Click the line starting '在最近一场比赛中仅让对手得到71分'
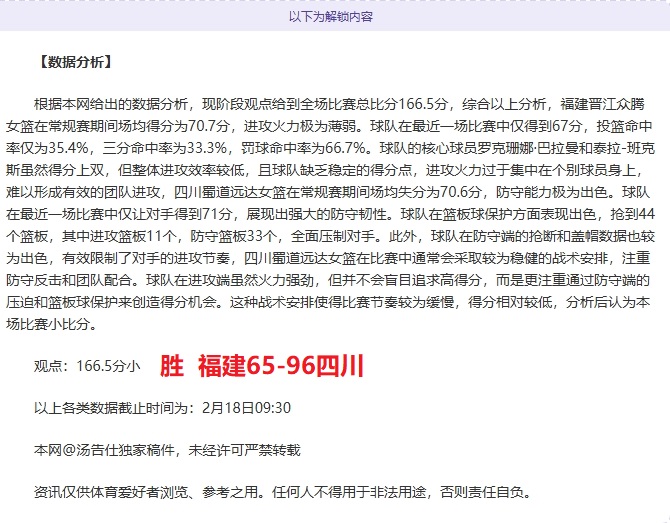Image resolution: width=670 pixels, height=523 pixels. 330,214
